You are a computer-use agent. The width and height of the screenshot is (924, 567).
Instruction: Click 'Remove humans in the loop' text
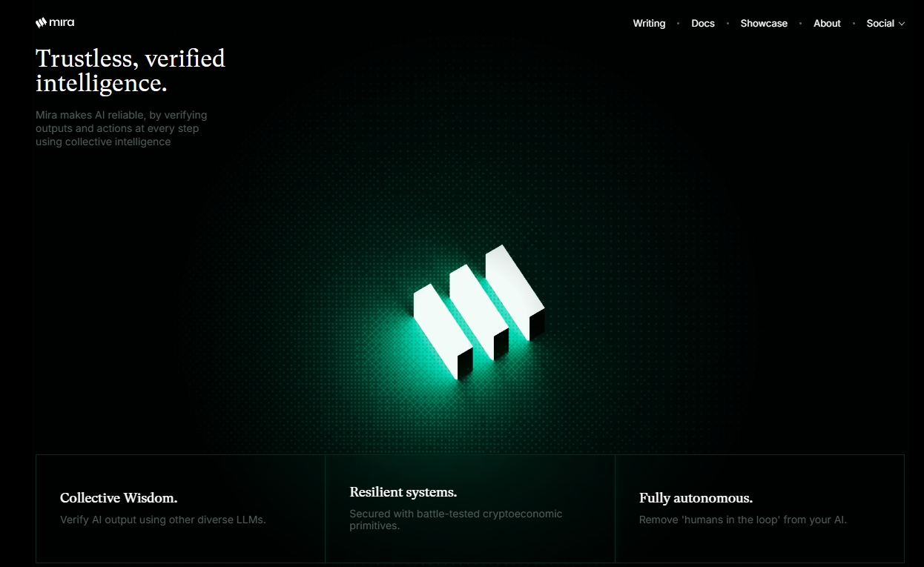pos(743,520)
